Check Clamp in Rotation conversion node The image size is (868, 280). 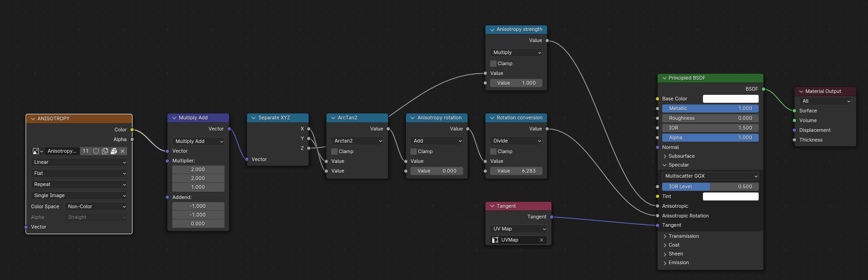pyautogui.click(x=493, y=152)
